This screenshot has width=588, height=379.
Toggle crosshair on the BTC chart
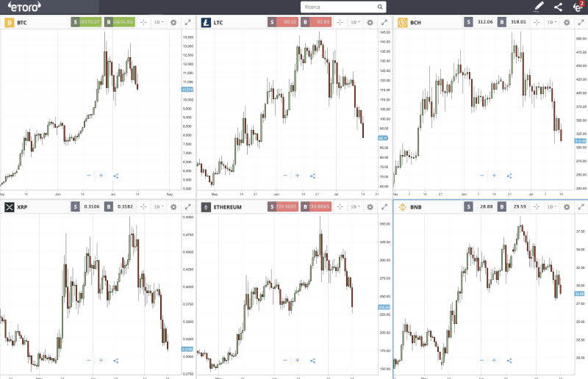click(143, 22)
